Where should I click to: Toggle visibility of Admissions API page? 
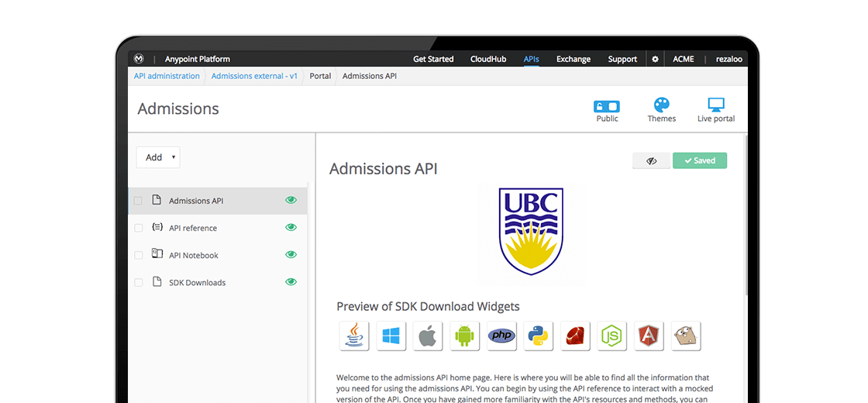coord(291,200)
